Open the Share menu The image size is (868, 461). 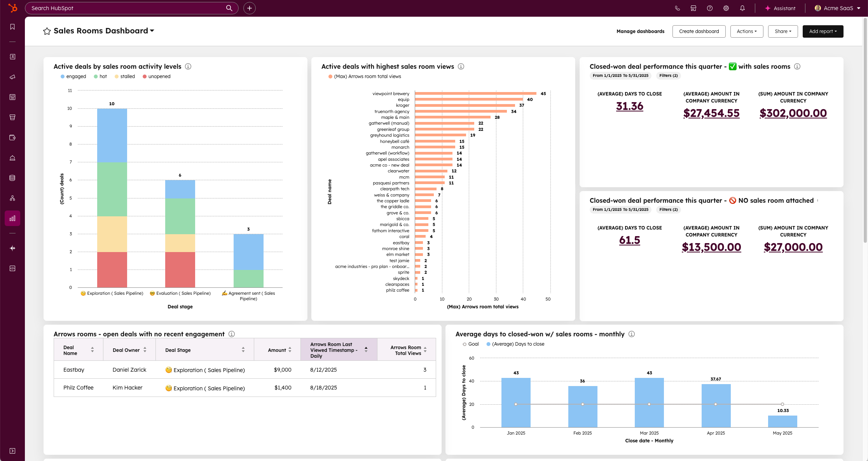point(782,31)
